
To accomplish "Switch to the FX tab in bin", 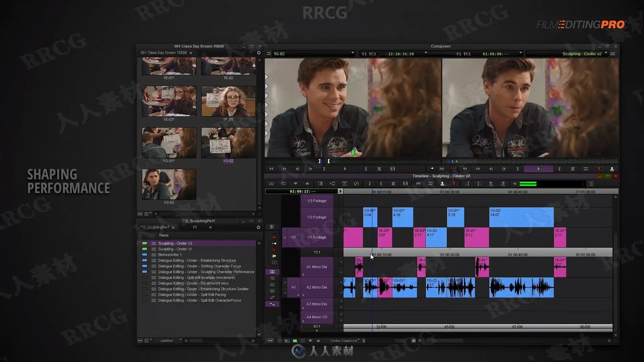I will [195, 227].
